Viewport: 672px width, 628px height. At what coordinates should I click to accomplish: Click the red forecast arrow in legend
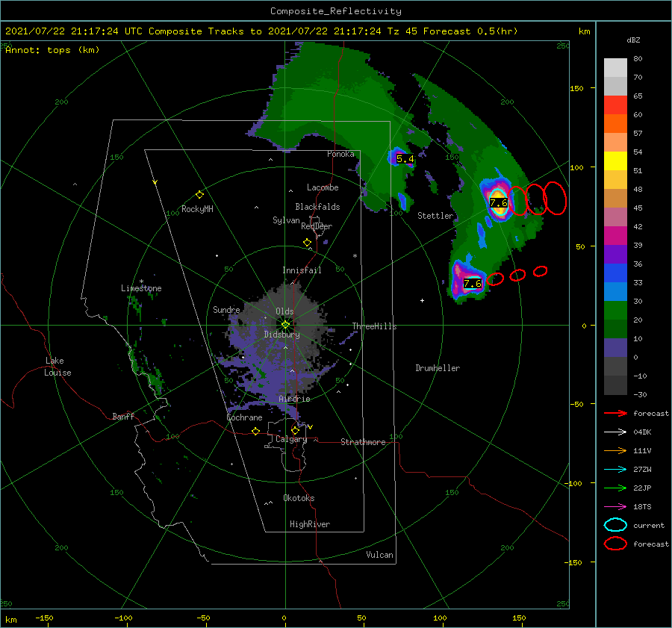coord(615,413)
